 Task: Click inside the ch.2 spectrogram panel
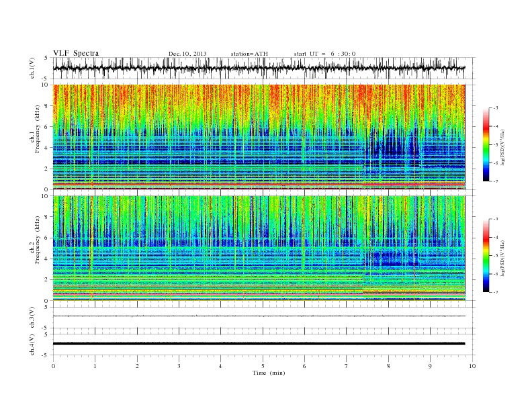click(x=259, y=248)
